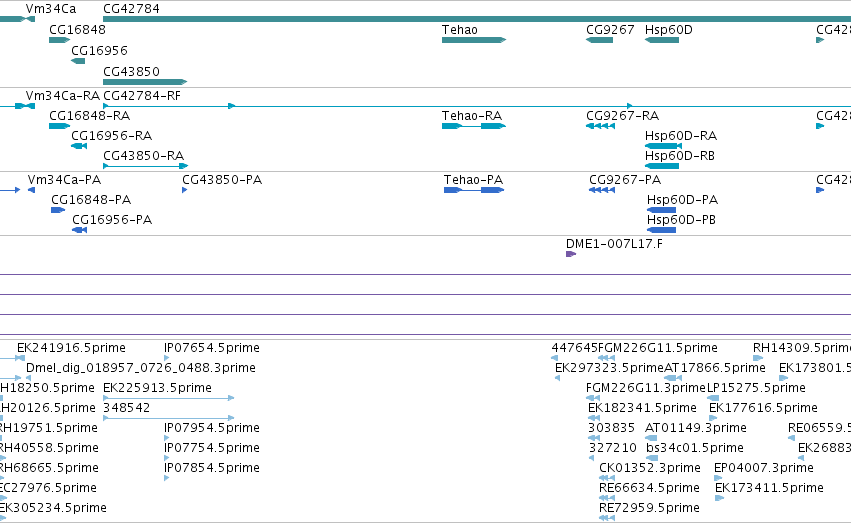Click the RE72959.5prime label
The height and width of the screenshot is (523, 851).
[649, 508]
